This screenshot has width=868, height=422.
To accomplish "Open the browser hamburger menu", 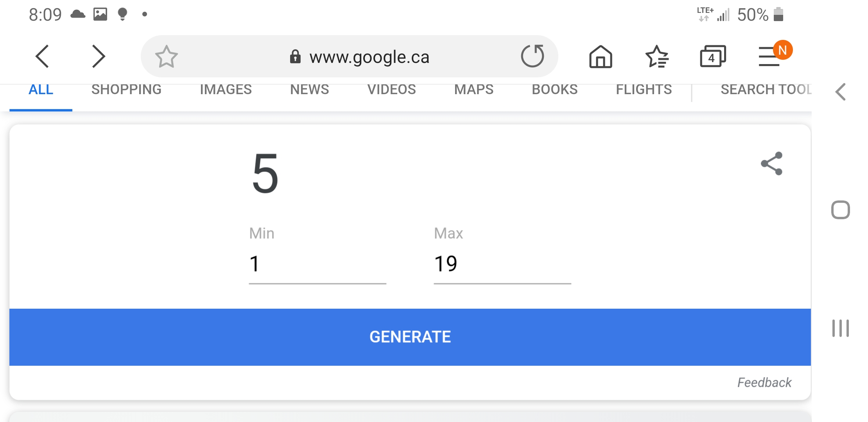I will (x=769, y=57).
